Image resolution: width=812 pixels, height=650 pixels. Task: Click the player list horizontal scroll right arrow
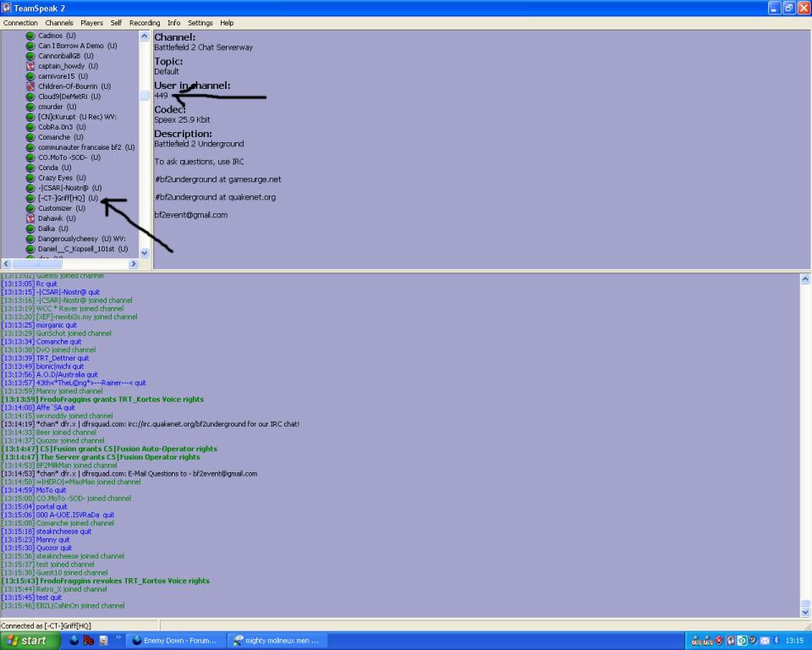(133, 263)
